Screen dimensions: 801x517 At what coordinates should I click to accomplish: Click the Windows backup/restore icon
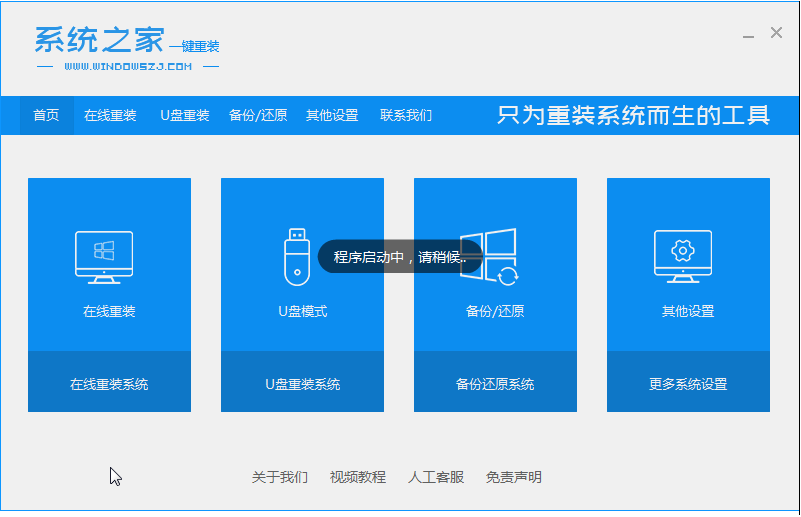pyautogui.click(x=489, y=257)
